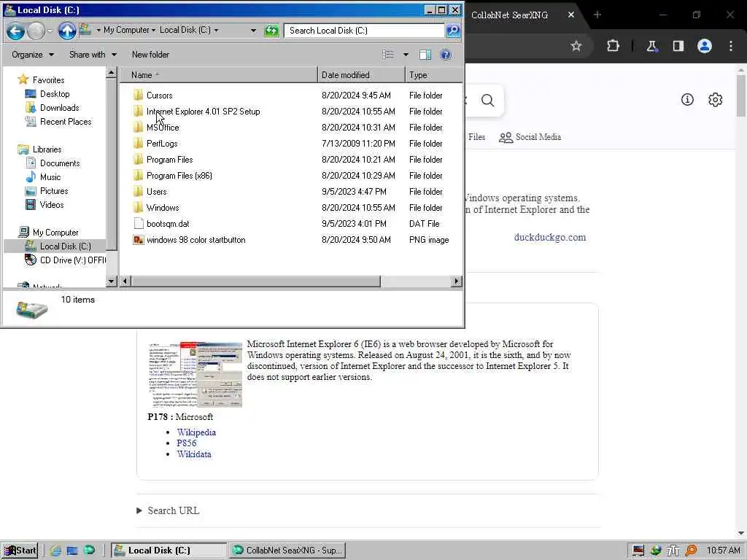Screen dimensions: 747x560
Task: Click the system tray clock 10:57 AM
Action: (x=723, y=551)
